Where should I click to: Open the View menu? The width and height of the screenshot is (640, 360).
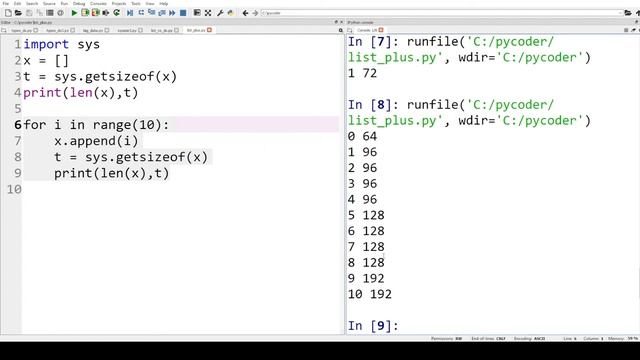click(x=150, y=4)
